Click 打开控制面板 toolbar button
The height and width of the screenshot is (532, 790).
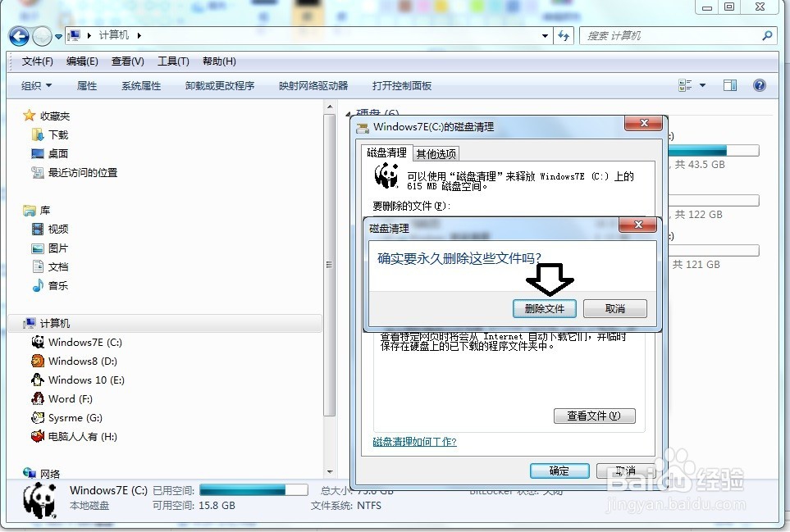coord(402,86)
